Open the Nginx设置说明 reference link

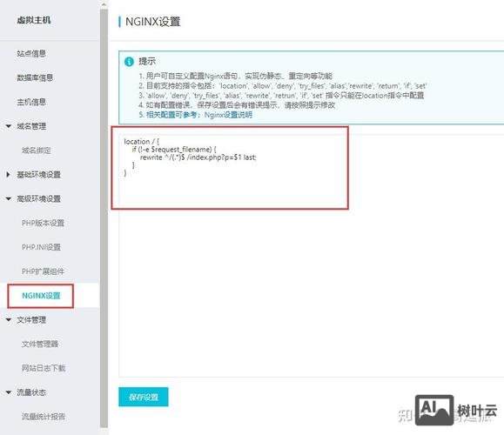click(228, 115)
